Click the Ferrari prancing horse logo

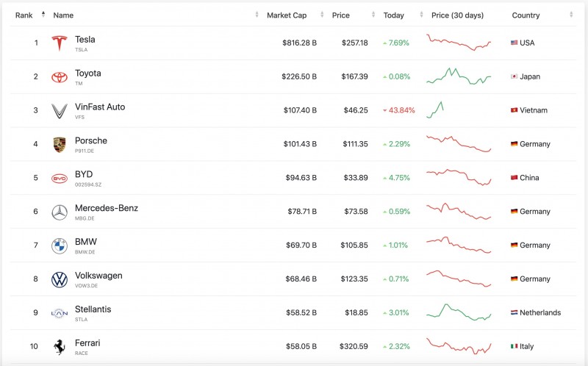(59, 347)
